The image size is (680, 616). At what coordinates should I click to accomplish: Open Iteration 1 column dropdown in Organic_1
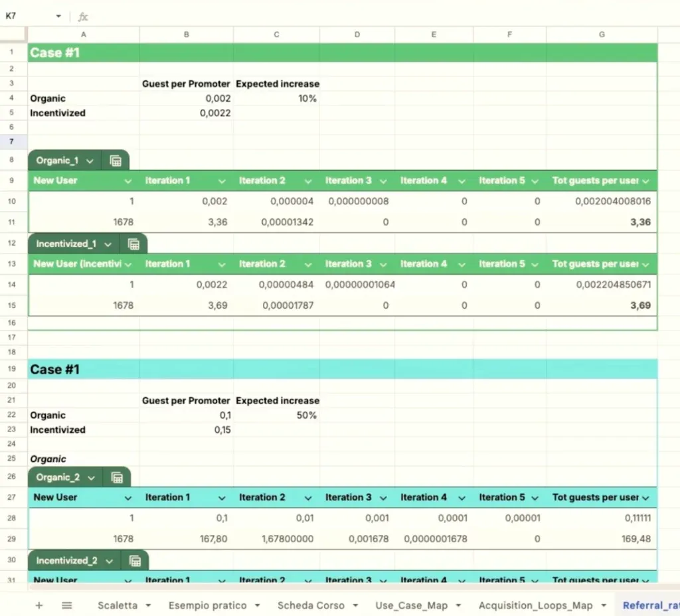pos(222,181)
